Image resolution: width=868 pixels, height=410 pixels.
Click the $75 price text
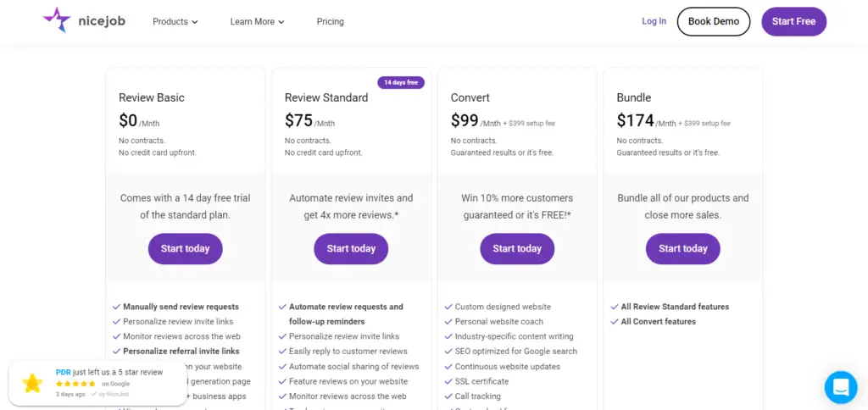coord(299,120)
